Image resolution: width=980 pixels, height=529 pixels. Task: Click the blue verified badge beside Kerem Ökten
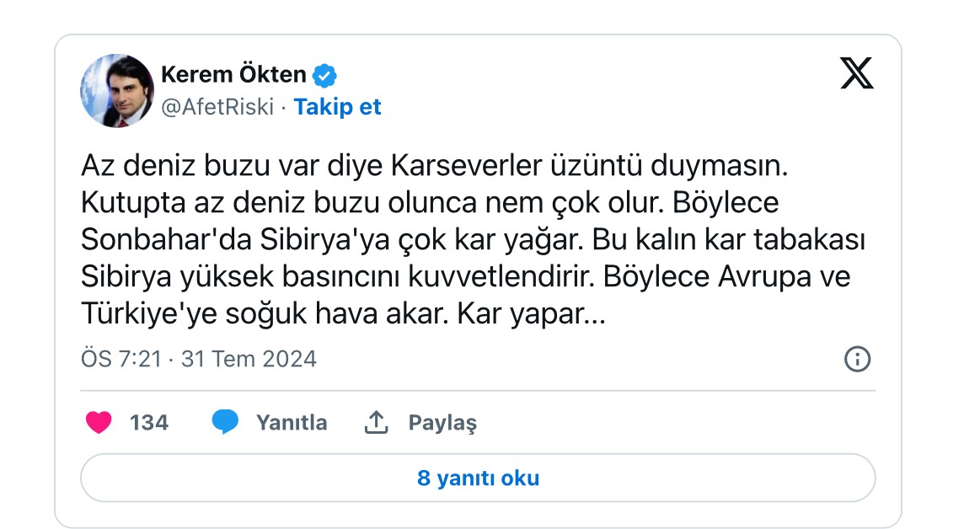click(x=324, y=76)
